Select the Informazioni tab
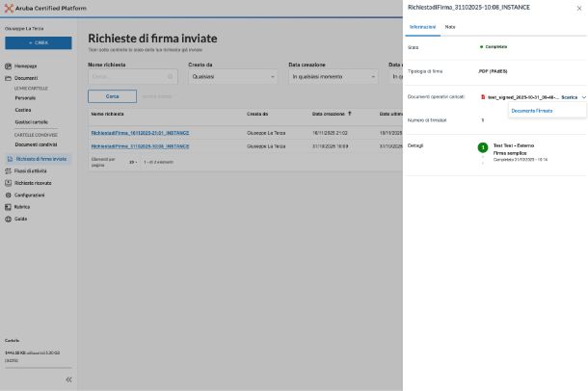The height and width of the screenshot is (391, 588). click(x=422, y=27)
